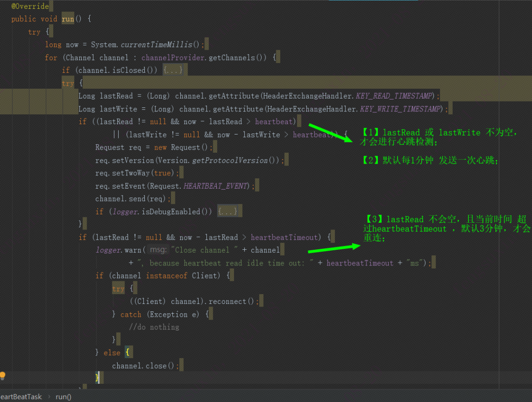The image size is (532, 402).
Task: Click the //do nothing comment
Action: pyautogui.click(x=154, y=328)
